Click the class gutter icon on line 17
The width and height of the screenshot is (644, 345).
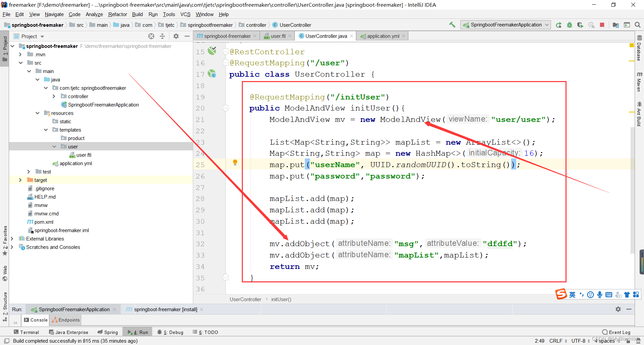pos(212,74)
